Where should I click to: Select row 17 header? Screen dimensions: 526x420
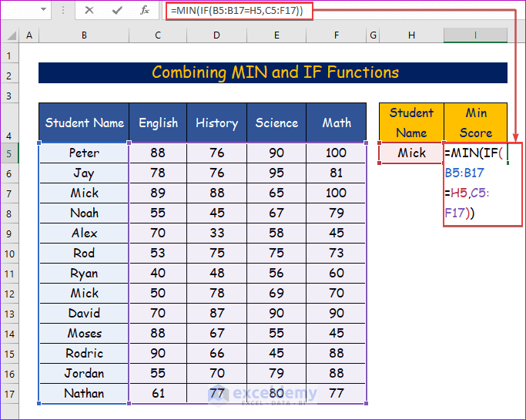point(9,394)
